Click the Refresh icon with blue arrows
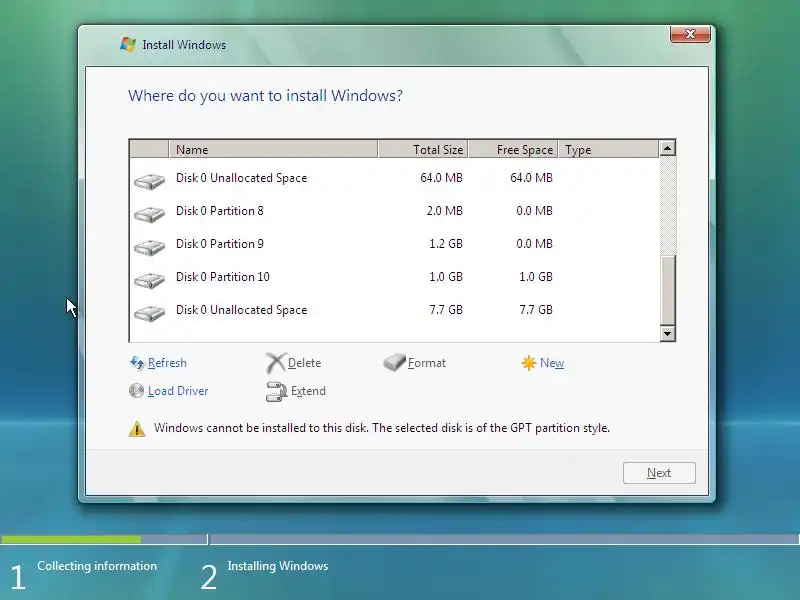 click(137, 363)
